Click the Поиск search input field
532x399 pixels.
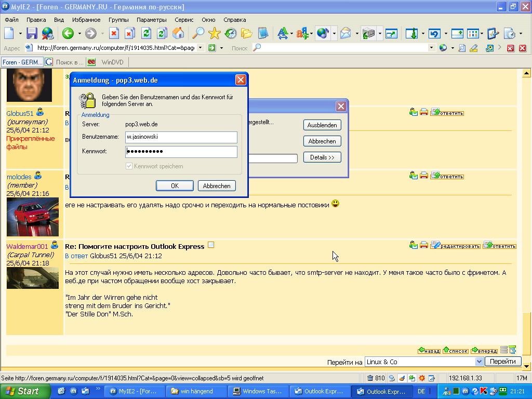click(344, 48)
